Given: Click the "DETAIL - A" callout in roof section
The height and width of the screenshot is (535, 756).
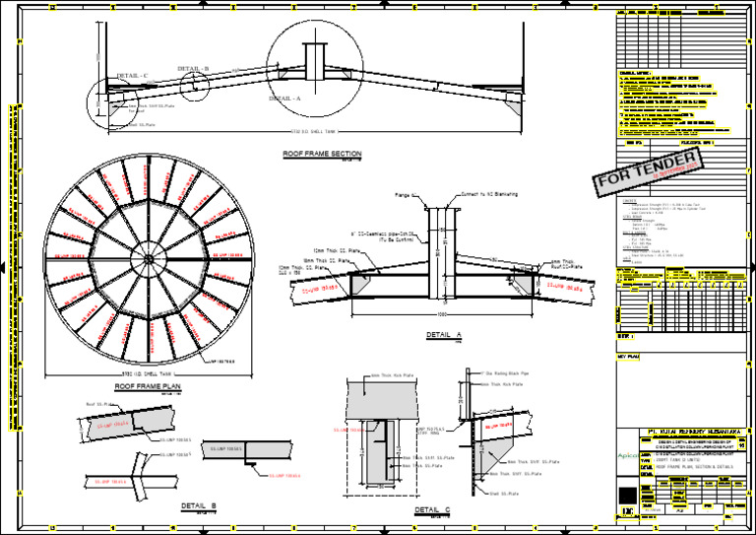Looking at the screenshot, I should tap(284, 99).
